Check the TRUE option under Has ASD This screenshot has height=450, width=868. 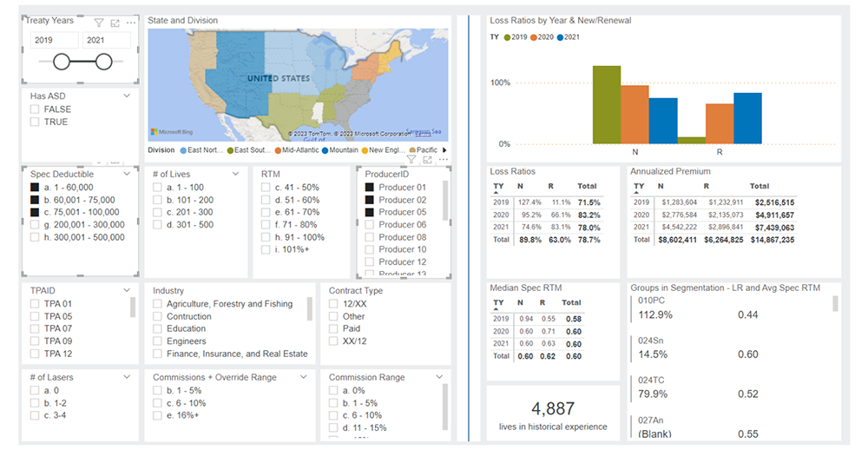click(35, 122)
